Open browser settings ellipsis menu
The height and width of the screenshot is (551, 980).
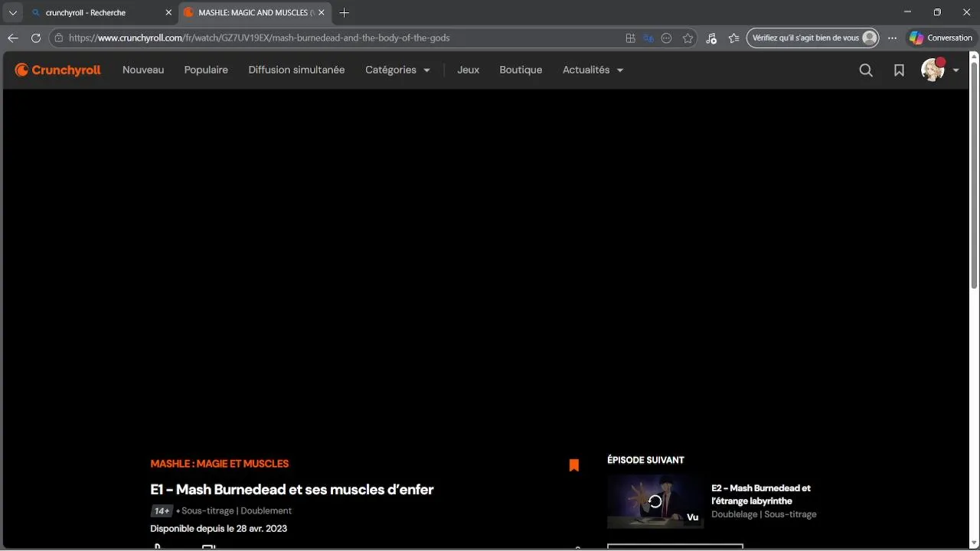pyautogui.click(x=892, y=37)
